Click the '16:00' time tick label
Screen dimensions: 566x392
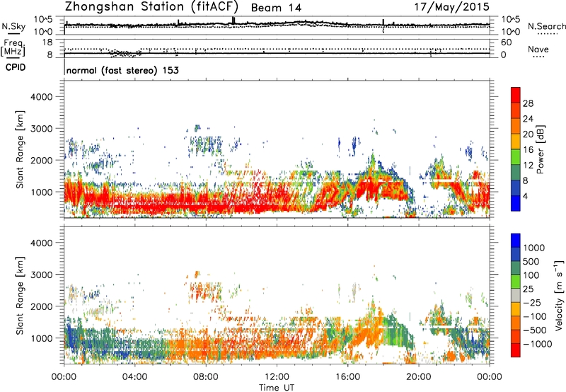pyautogui.click(x=347, y=377)
